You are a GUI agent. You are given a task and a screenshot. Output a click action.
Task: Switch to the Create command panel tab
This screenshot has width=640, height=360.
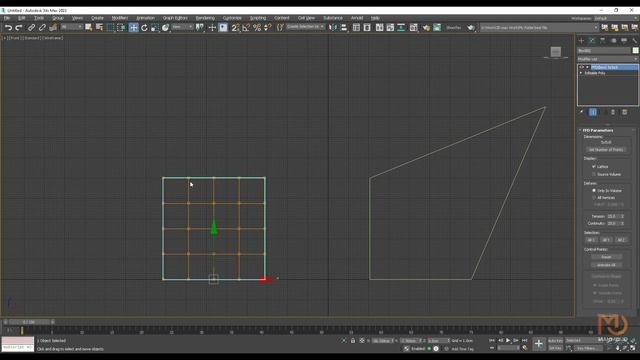581,41
